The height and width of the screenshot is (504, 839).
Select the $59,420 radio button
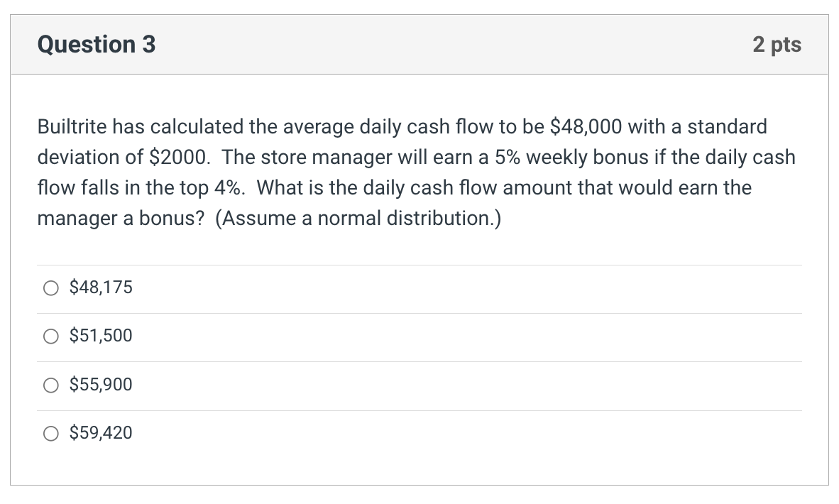point(50,433)
